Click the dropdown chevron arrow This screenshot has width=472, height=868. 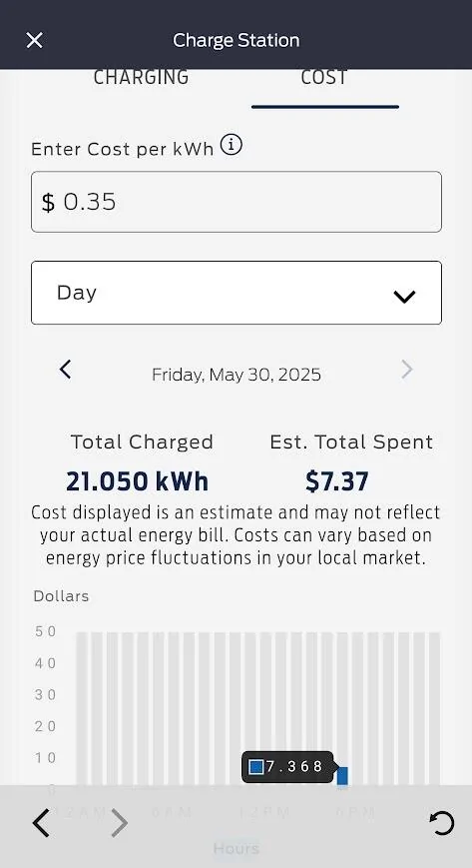pos(404,297)
